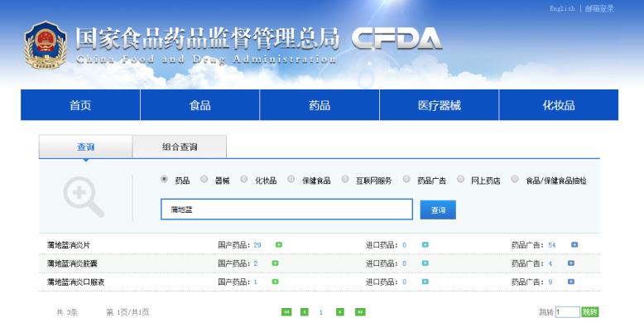
Task: Switch site language via English link
Action: pyautogui.click(x=562, y=8)
